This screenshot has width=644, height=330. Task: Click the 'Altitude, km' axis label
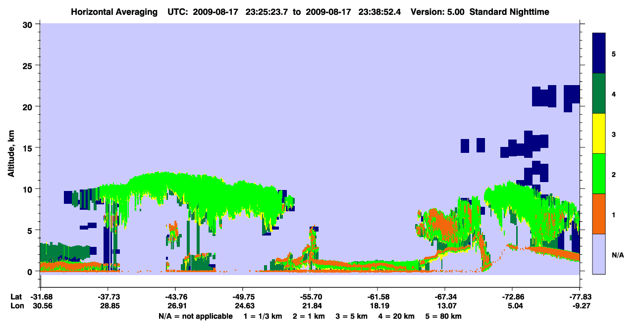click(x=11, y=154)
